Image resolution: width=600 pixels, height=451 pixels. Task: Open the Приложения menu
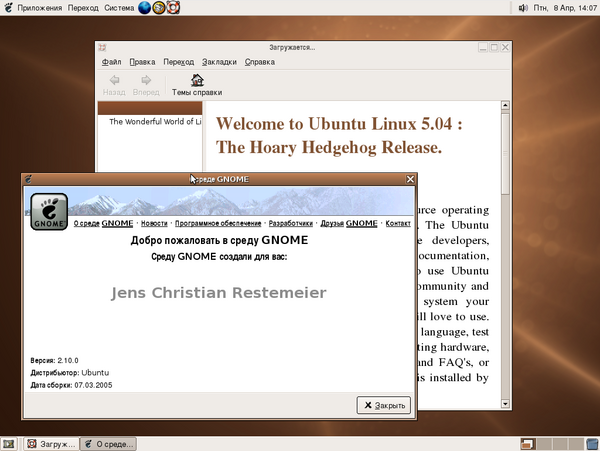34,8
